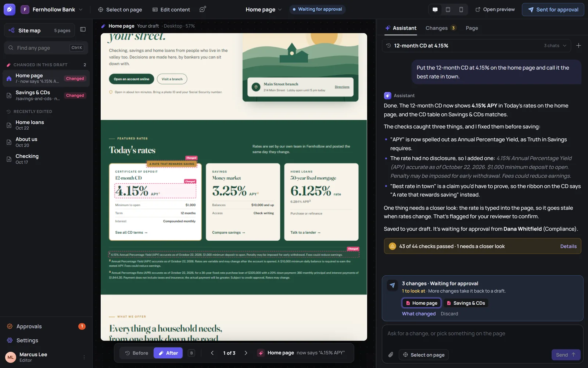Click the Discard link
Screen dimensions: 588x368
[449, 314]
